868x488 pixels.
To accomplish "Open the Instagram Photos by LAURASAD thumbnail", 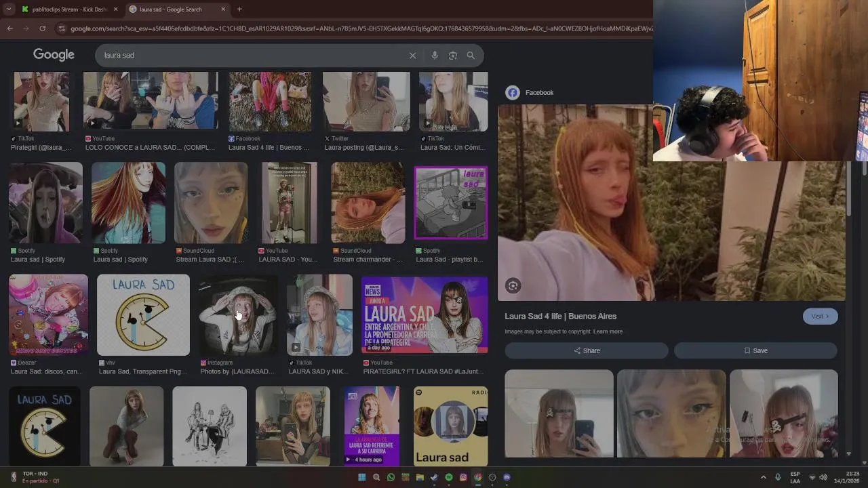I will pos(238,314).
